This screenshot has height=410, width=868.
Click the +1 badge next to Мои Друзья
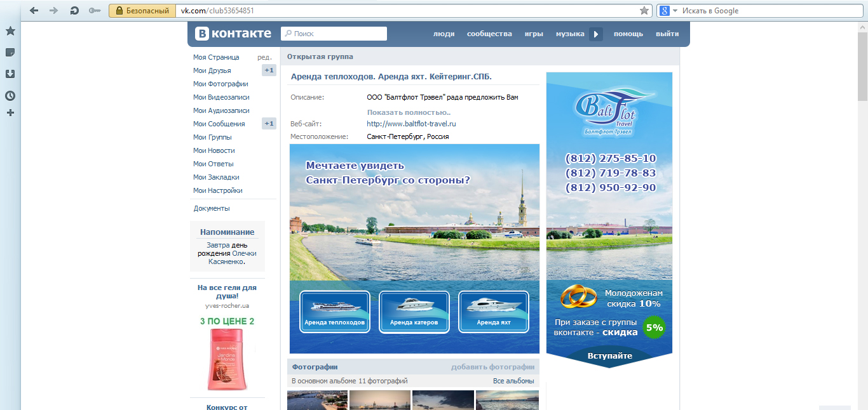pyautogui.click(x=269, y=70)
